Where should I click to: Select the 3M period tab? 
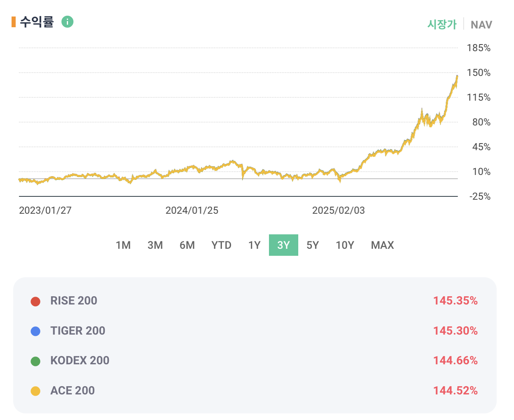[155, 245]
